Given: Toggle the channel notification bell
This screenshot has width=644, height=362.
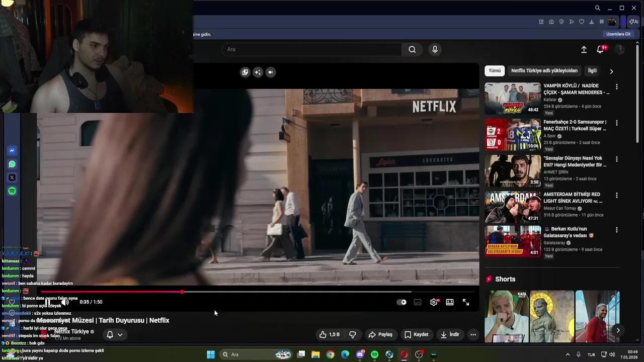Looking at the screenshot, I should click(x=110, y=334).
